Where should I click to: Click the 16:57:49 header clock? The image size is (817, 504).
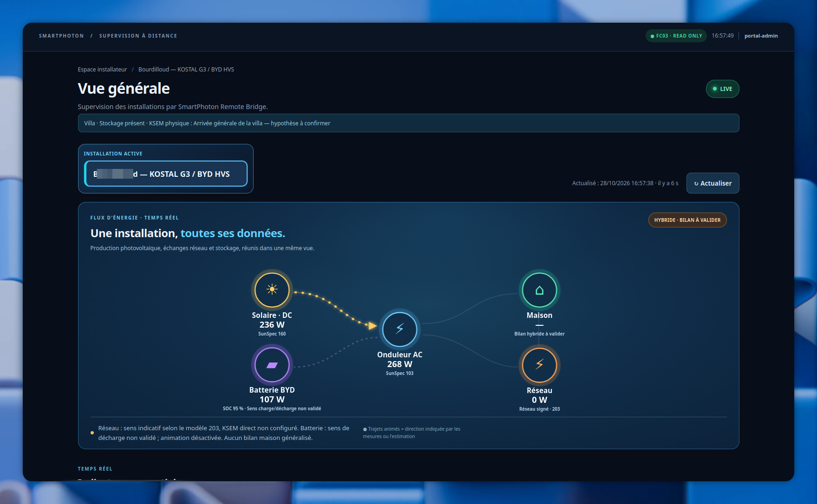coord(722,36)
